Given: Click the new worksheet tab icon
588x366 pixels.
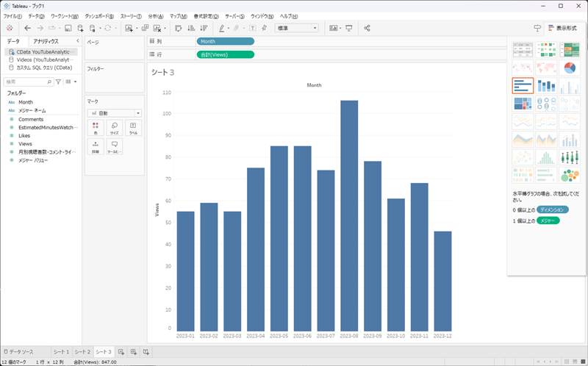Looking at the screenshot, I should point(122,353).
